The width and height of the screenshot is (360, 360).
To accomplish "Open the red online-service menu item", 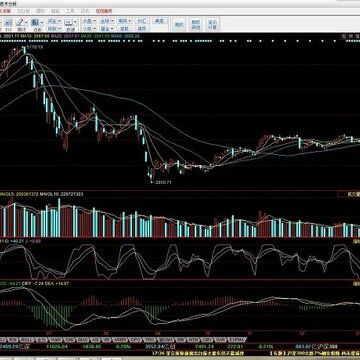I will pyautogui.click(x=104, y=11).
